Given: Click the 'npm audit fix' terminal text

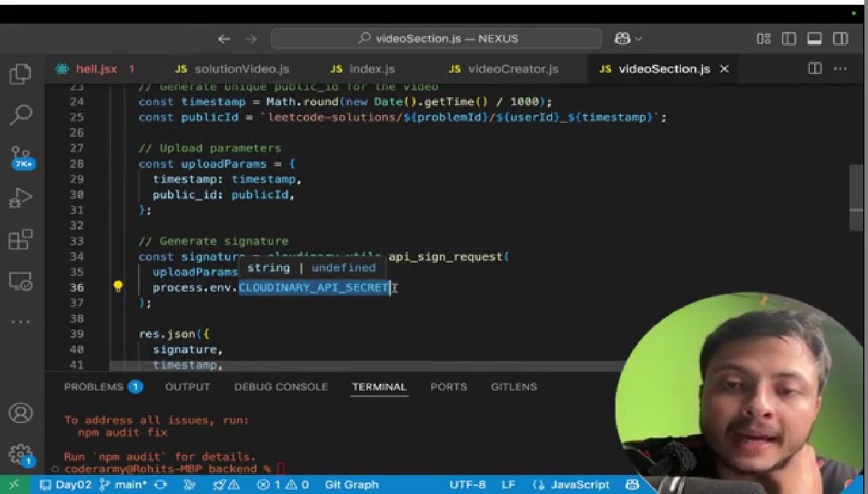Looking at the screenshot, I should (122, 432).
